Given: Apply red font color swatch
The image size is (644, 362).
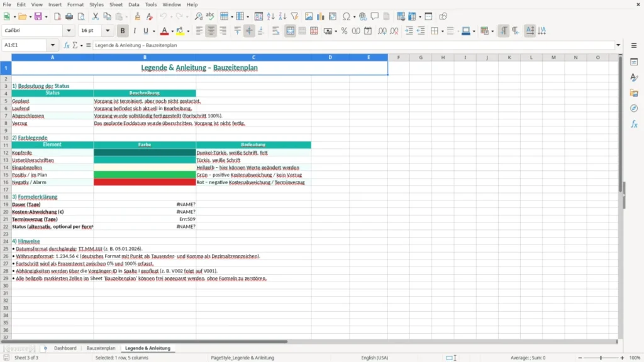Looking at the screenshot, I should click(x=164, y=31).
